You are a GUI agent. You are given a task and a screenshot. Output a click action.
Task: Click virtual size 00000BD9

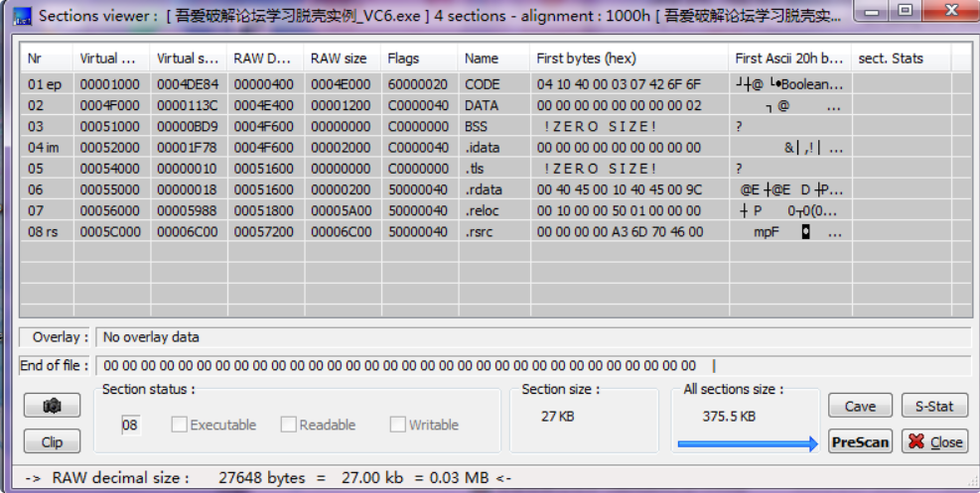click(x=187, y=126)
